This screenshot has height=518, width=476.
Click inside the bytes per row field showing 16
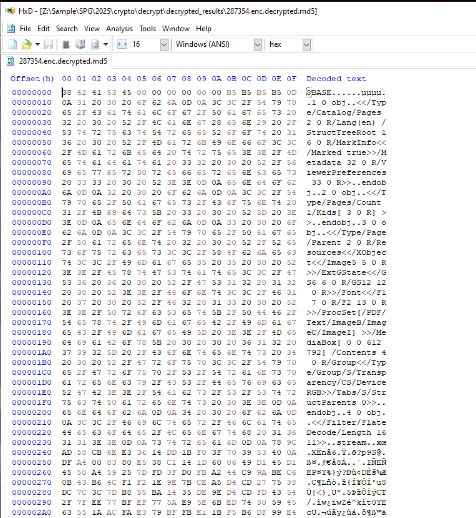pos(145,44)
